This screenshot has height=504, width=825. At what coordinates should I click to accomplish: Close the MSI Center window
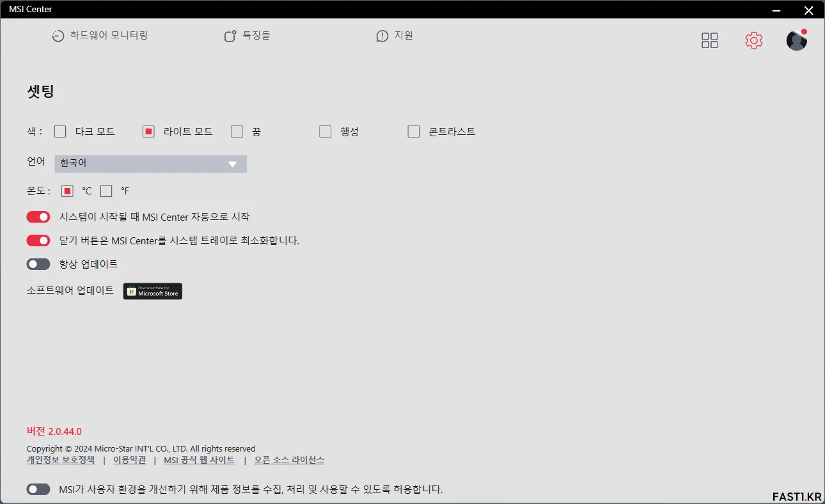point(808,10)
